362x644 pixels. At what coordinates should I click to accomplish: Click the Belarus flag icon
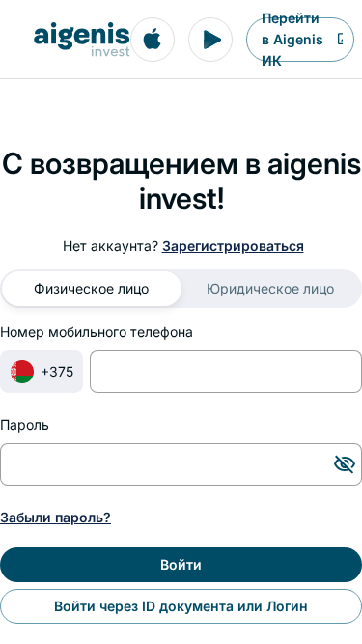[22, 372]
